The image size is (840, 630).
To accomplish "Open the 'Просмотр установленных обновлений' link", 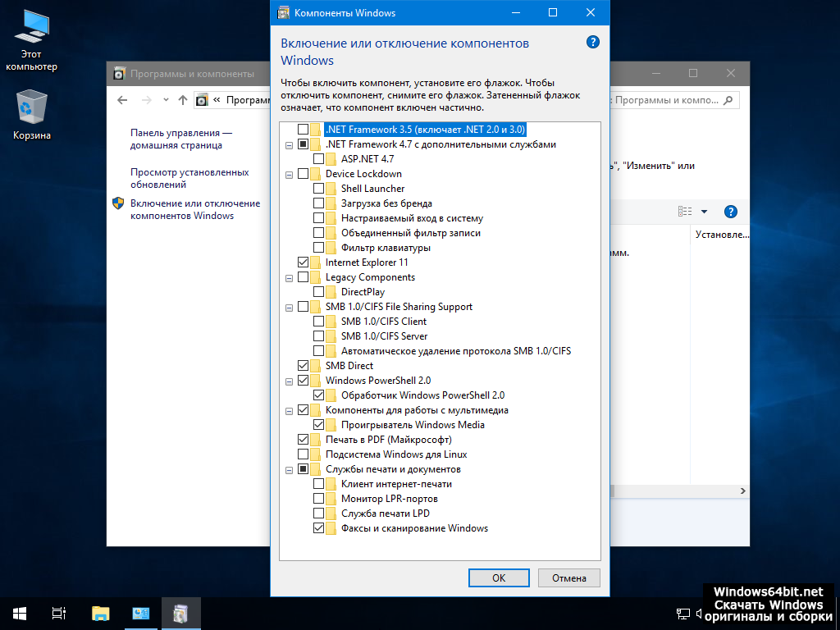I will (x=189, y=179).
